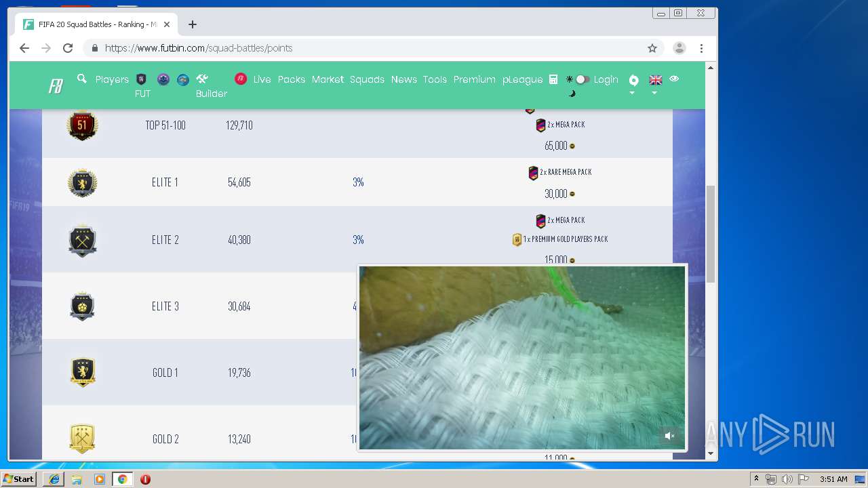Open the Packs menu

pyautogui.click(x=292, y=79)
